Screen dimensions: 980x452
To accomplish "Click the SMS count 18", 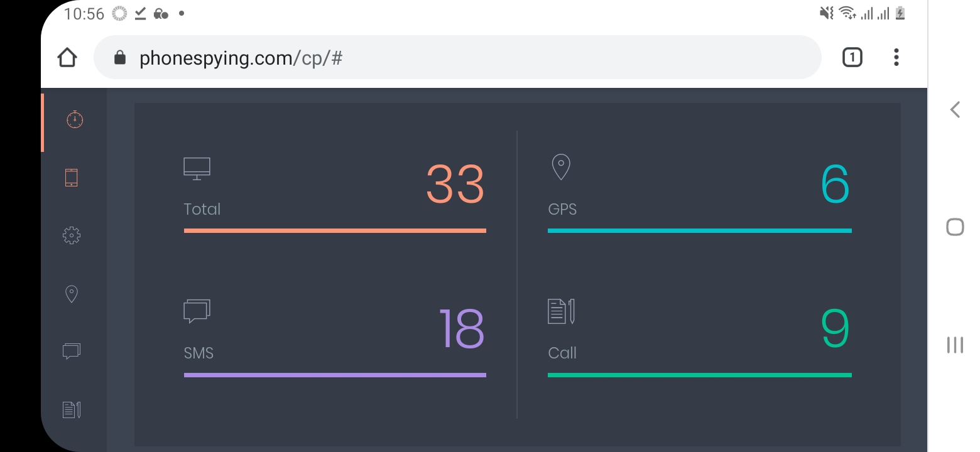I will [x=462, y=328].
